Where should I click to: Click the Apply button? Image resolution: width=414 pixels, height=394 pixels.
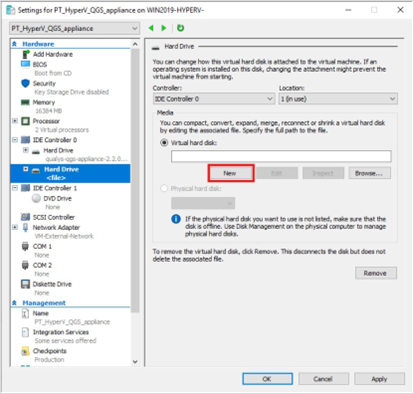coord(379,379)
